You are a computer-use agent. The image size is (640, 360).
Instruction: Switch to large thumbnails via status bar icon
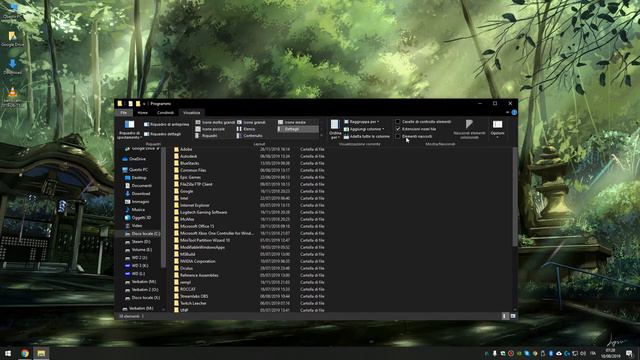coord(513,316)
